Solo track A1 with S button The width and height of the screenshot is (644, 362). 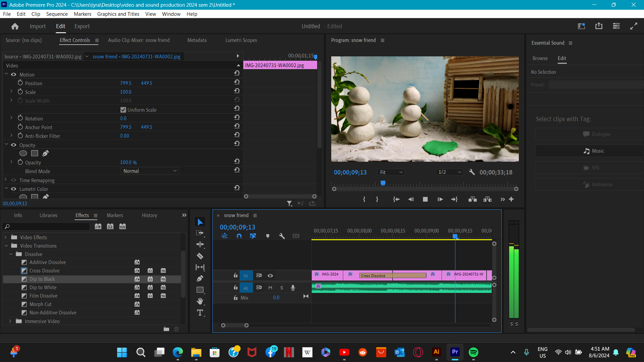[282, 288]
